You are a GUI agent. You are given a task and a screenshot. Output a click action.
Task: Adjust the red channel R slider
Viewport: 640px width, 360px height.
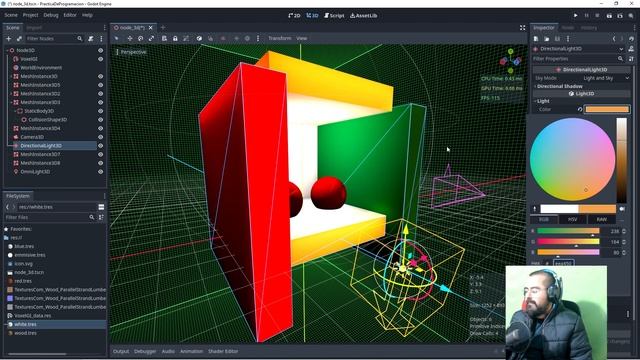coord(568,231)
